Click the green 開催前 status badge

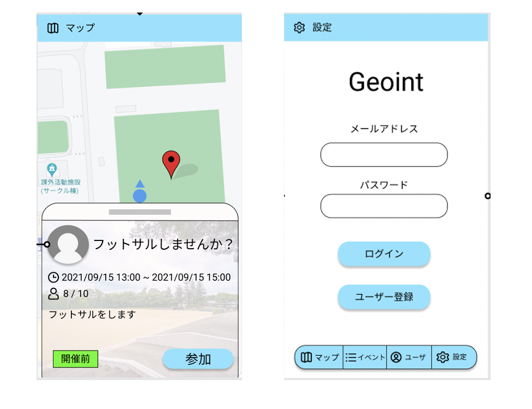pyautogui.click(x=75, y=359)
